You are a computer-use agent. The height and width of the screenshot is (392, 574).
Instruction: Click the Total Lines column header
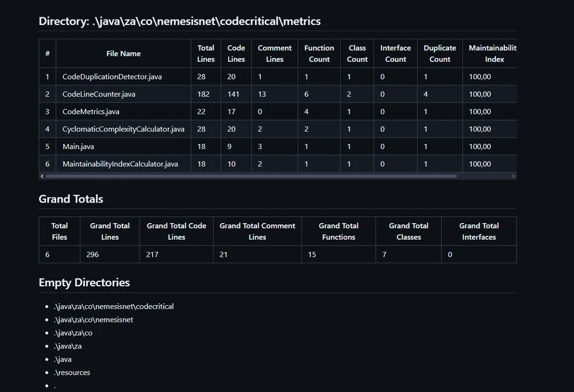[x=205, y=54]
